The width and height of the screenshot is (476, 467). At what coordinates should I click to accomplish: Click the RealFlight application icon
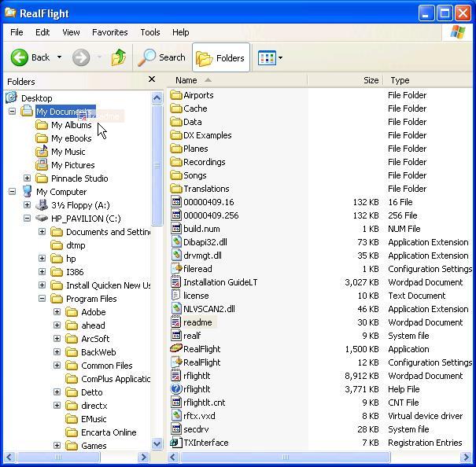[x=176, y=348]
